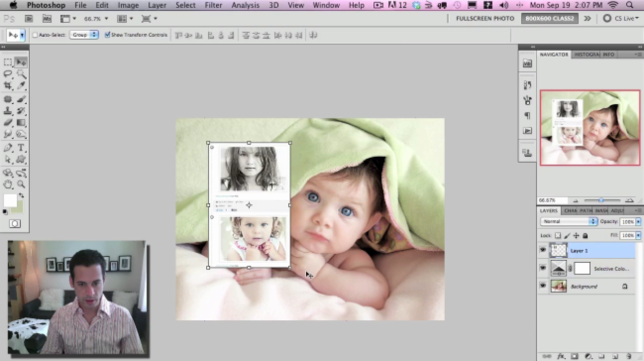
Task: Pick the Crop tool
Action: pos(8,86)
